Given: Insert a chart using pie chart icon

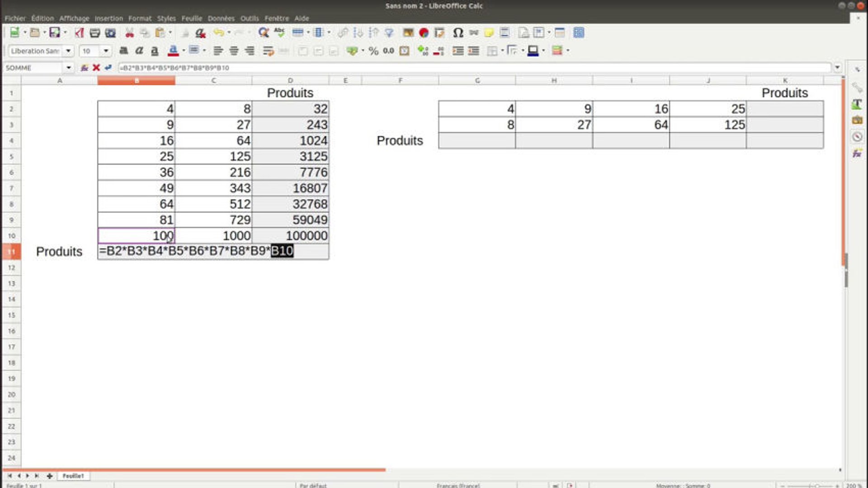Looking at the screenshot, I should 424,33.
